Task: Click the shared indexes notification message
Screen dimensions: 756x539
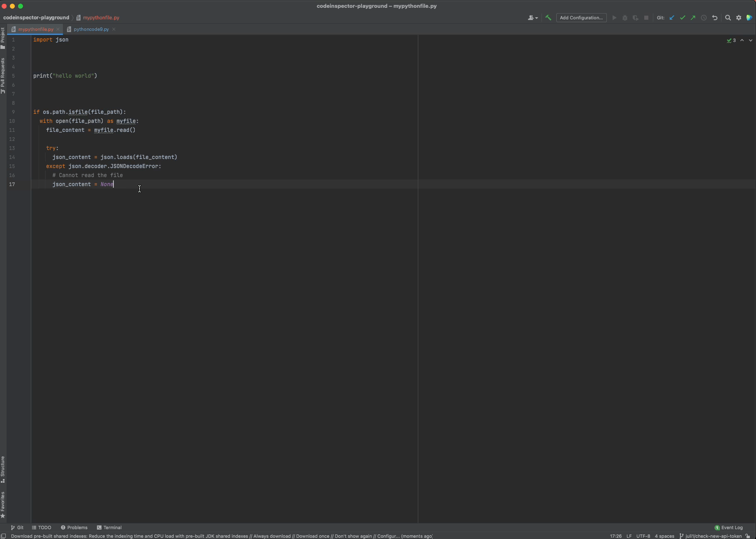Action: coord(221,536)
